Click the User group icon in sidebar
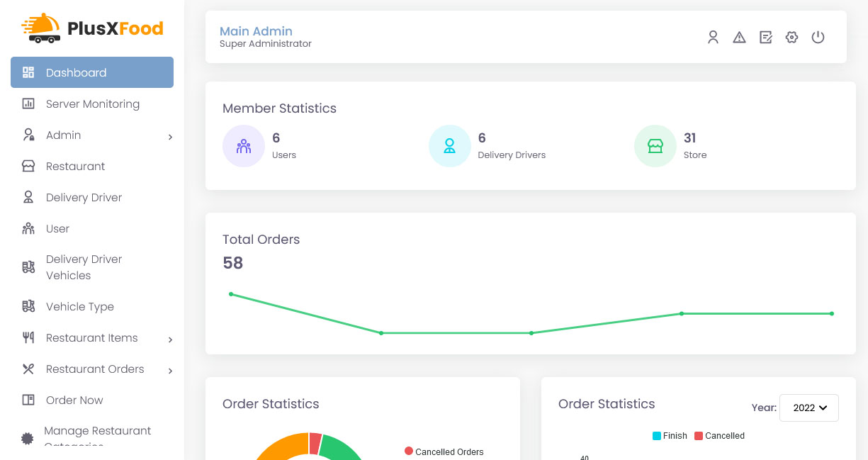 28,228
